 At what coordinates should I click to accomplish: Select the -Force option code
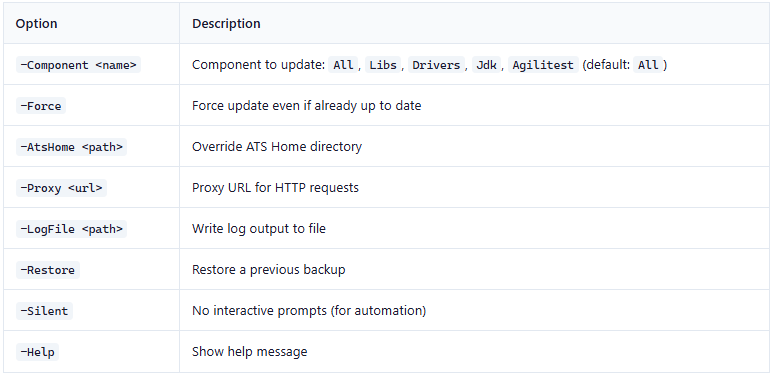click(41, 106)
